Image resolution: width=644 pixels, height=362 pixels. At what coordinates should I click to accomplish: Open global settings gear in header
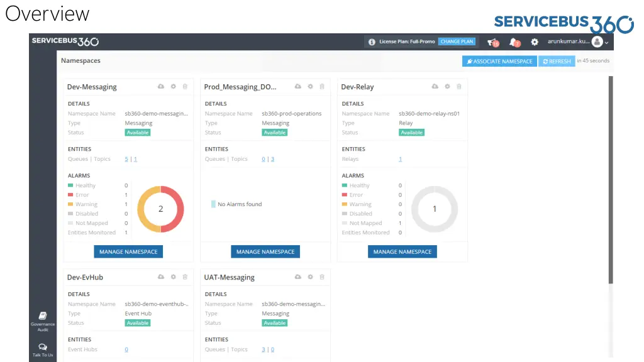click(x=535, y=42)
